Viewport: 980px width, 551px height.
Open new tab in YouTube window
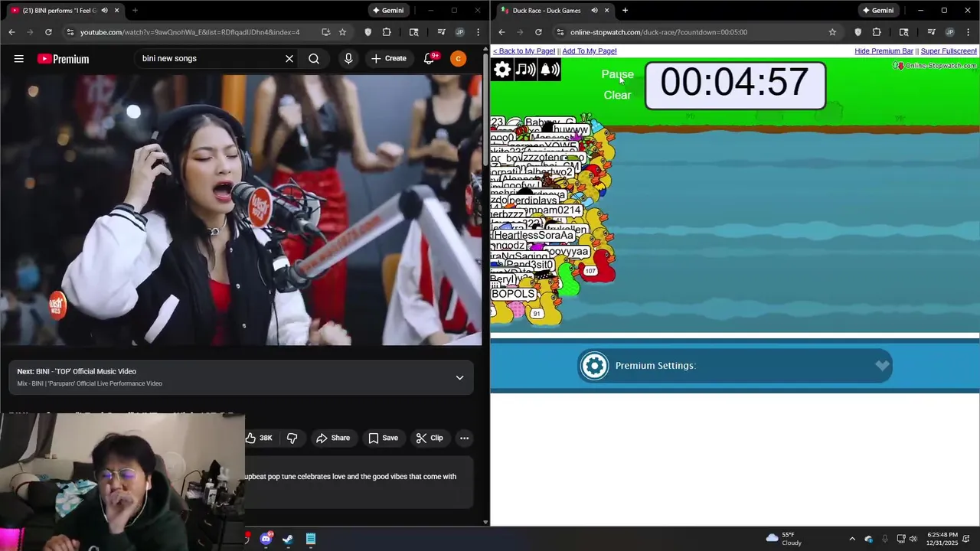135,11
